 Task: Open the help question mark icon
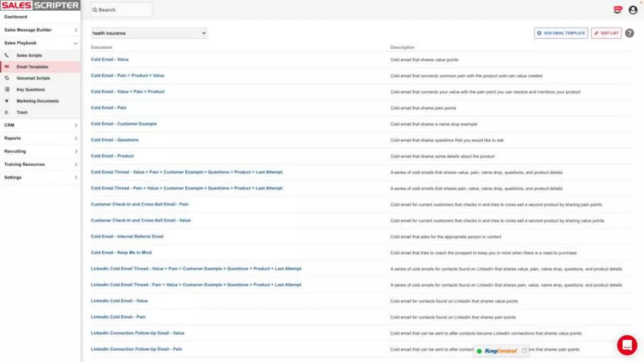tap(629, 33)
